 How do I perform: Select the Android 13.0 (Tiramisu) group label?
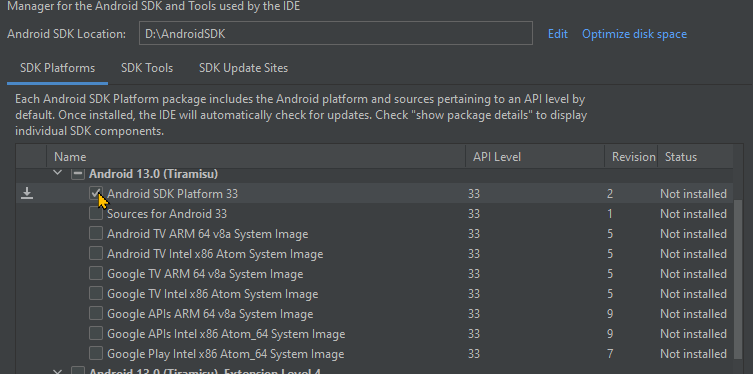coord(153,174)
